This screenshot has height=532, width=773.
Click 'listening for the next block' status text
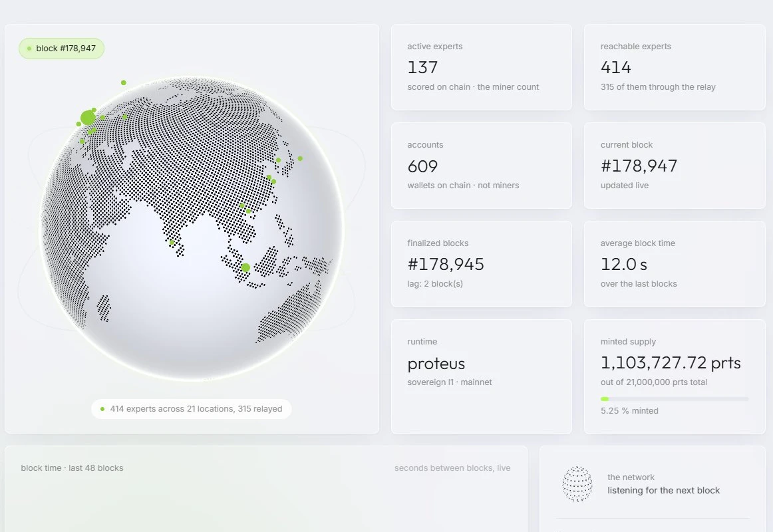(663, 490)
